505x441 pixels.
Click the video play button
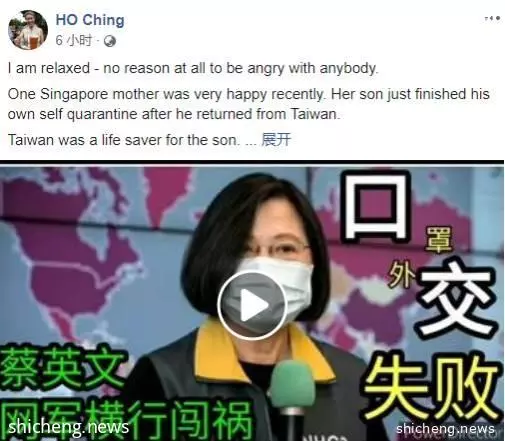pos(252,305)
